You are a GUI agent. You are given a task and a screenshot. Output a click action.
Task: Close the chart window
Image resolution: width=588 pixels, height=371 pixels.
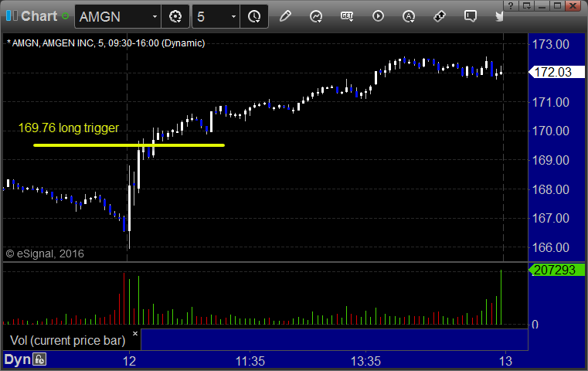pos(573,5)
